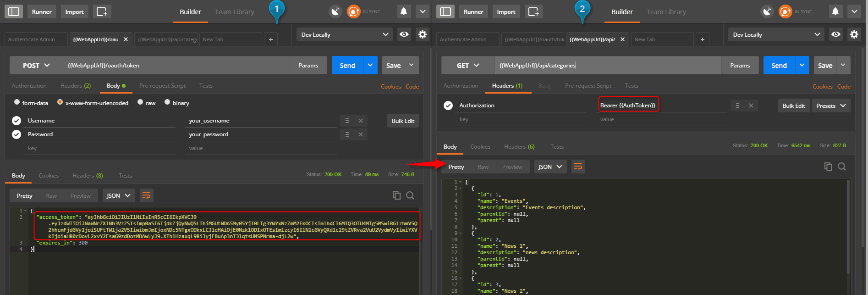Click the orange sync status icon on left
868x295 pixels.
[x=353, y=11]
